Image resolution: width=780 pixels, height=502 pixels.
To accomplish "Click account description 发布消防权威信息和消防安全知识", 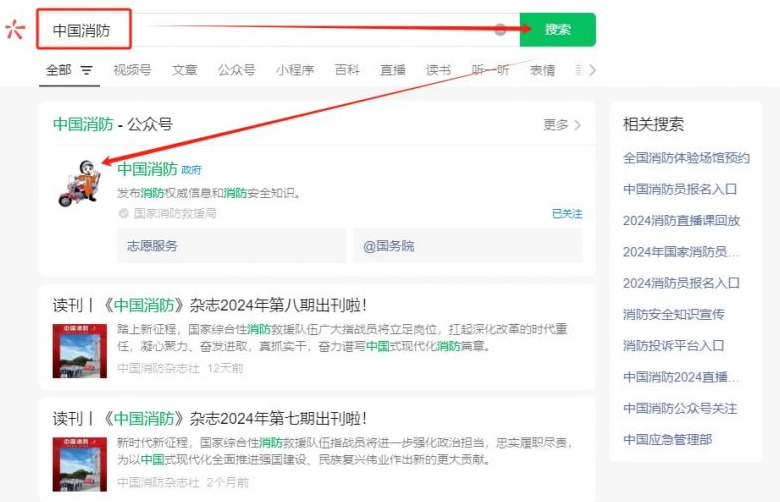I will point(209,193).
